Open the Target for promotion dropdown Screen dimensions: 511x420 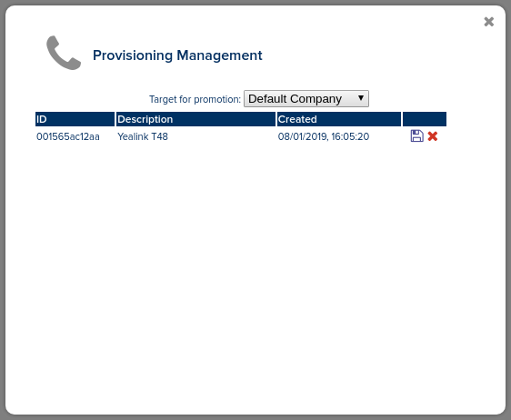click(306, 99)
